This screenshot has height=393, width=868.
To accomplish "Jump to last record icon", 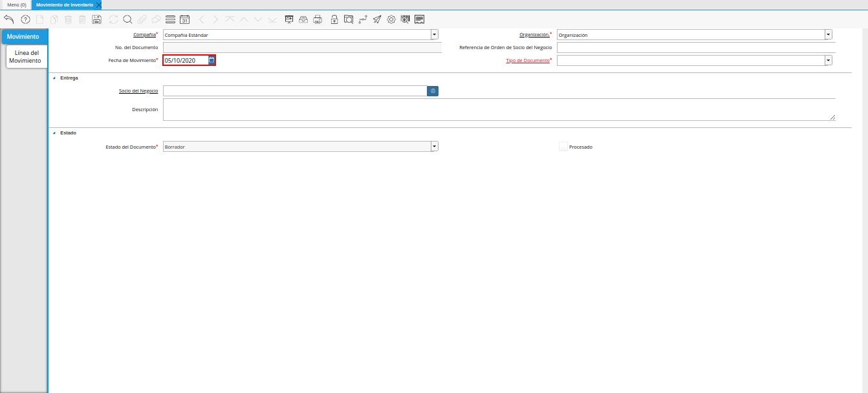I will pos(272,19).
